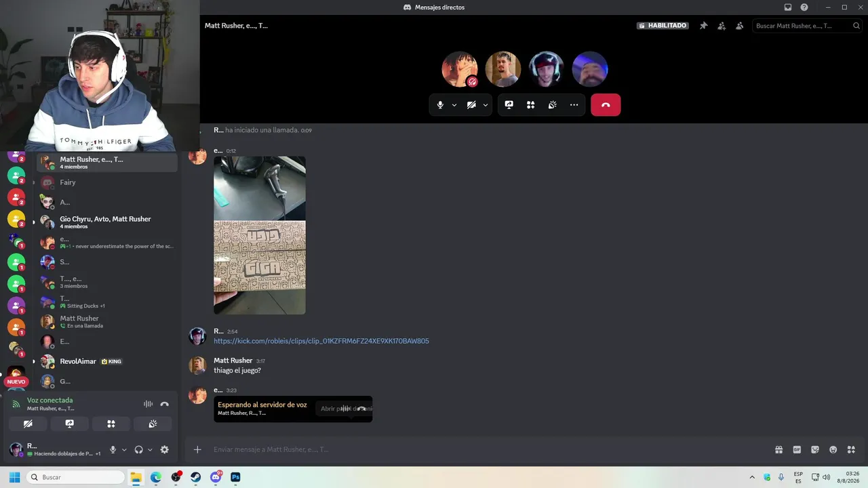The width and height of the screenshot is (868, 488).
Task: Hang up with the red disconnect button
Action: [x=606, y=105]
